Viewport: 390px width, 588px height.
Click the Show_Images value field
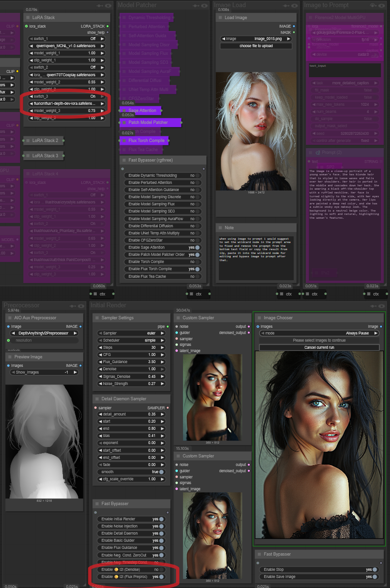click(44, 372)
